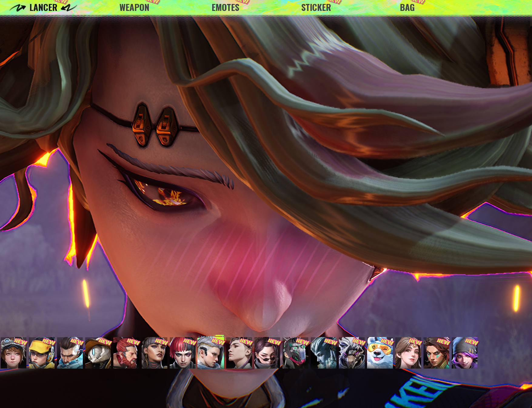
Task: Pick the side-profile lancer with a braid
Action: pyautogui.click(x=239, y=353)
